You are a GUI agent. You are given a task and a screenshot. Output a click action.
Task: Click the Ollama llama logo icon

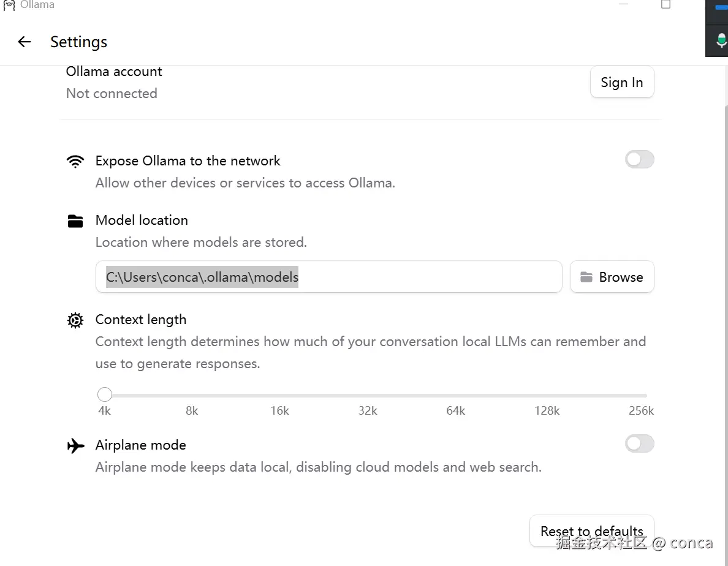pyautogui.click(x=9, y=5)
